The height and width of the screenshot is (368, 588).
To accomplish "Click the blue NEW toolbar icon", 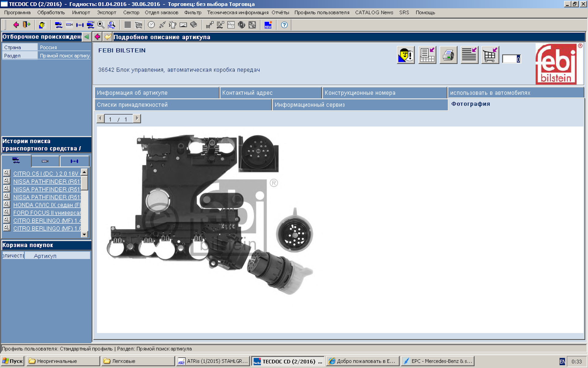I will (268, 25).
